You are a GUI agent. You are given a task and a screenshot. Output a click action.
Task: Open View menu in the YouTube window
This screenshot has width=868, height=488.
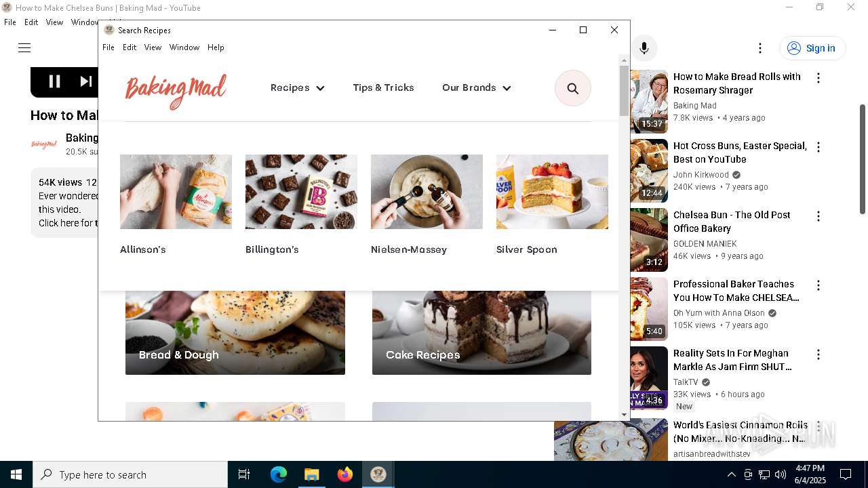pos(54,22)
